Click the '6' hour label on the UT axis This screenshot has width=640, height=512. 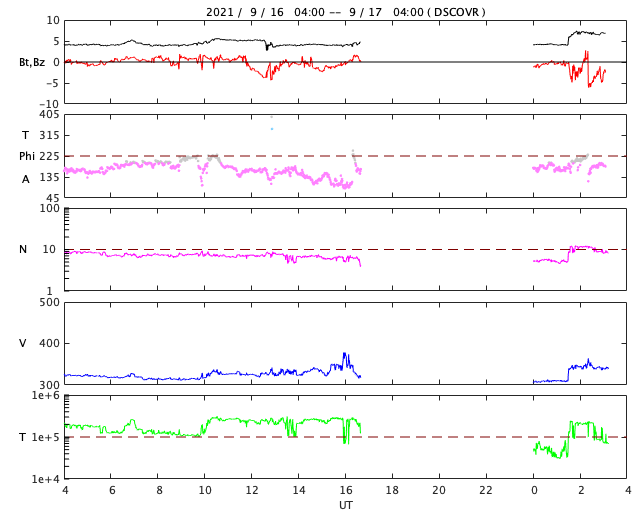coord(112,490)
